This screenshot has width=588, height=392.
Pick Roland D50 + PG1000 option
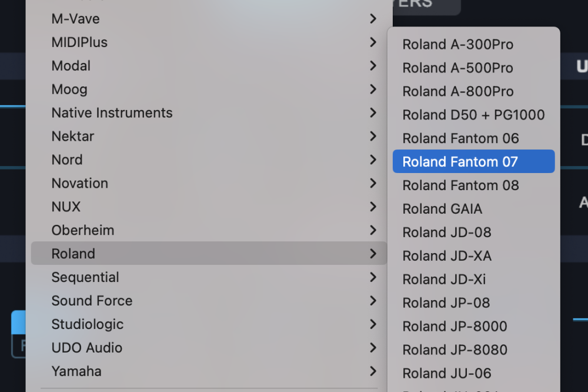click(473, 115)
